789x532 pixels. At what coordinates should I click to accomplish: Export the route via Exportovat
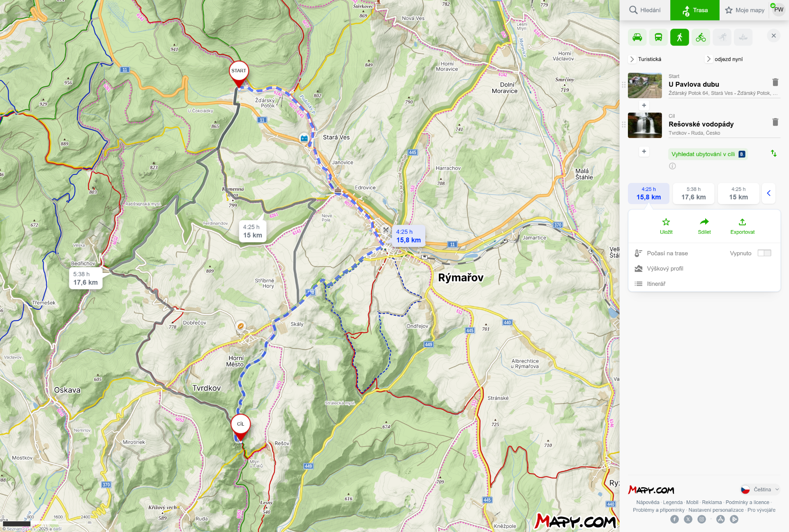coord(742,226)
